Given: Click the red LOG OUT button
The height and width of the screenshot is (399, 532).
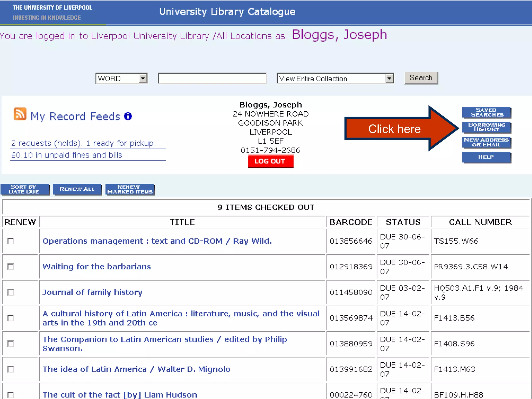Looking at the screenshot, I should [270, 161].
